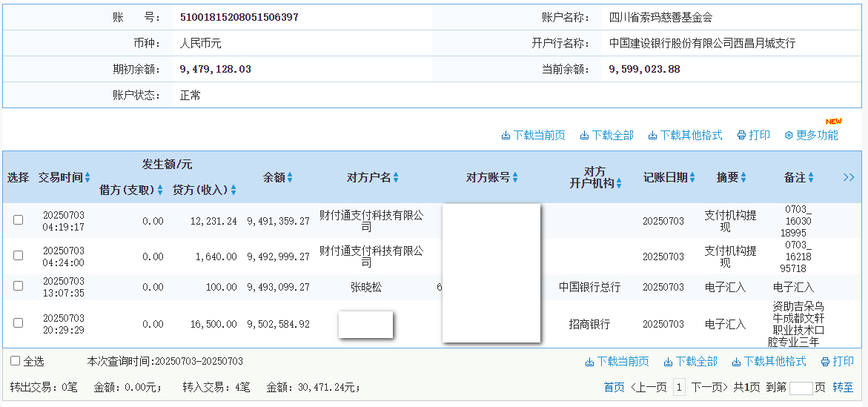
Task: Select credit amount 1,640.00
Action: click(x=216, y=257)
